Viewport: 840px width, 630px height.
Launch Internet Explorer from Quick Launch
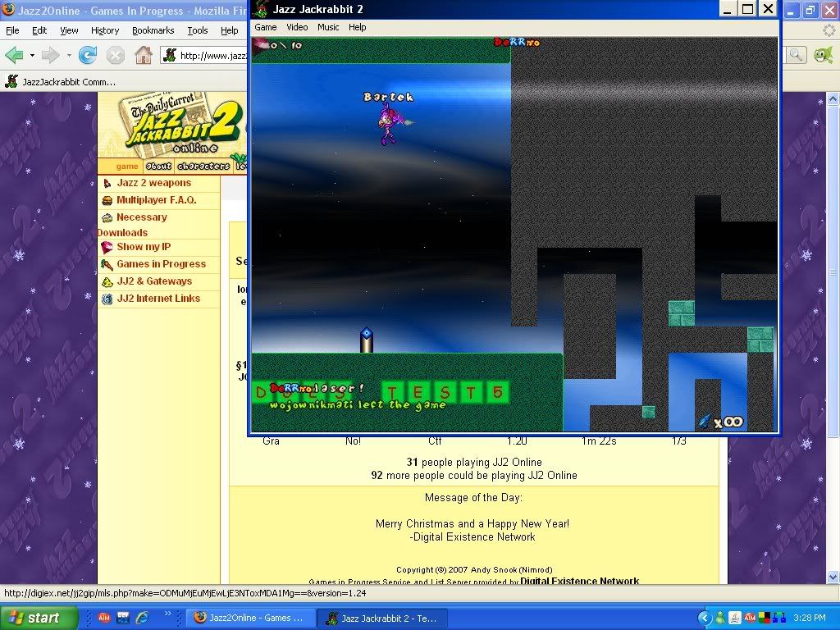[143, 618]
